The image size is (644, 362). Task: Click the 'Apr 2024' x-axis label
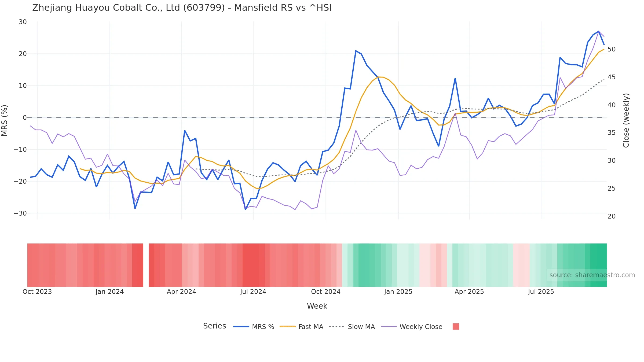point(181,292)
